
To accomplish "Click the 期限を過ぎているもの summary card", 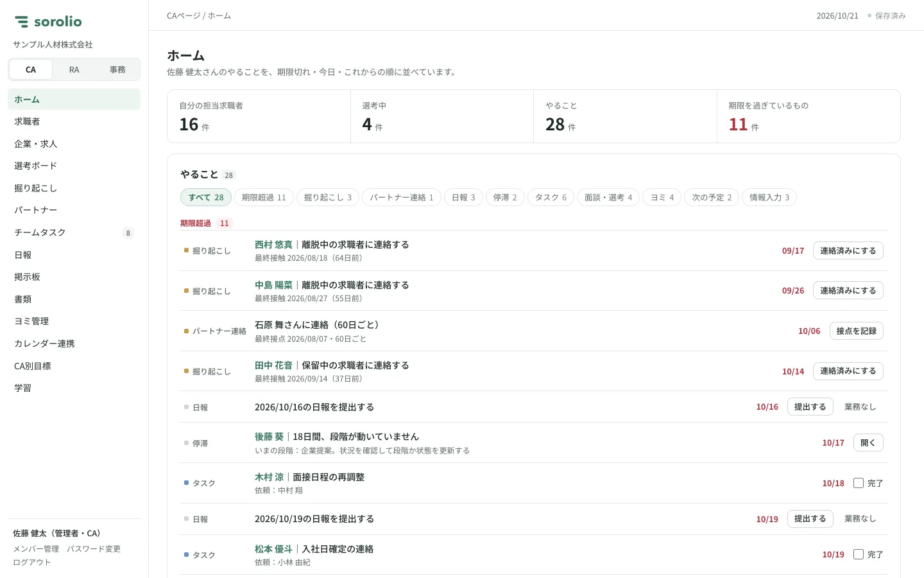I will coord(809,116).
